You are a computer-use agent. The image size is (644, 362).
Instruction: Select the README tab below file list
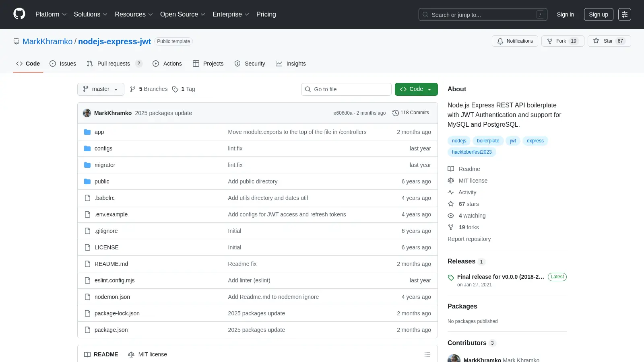(x=101, y=354)
